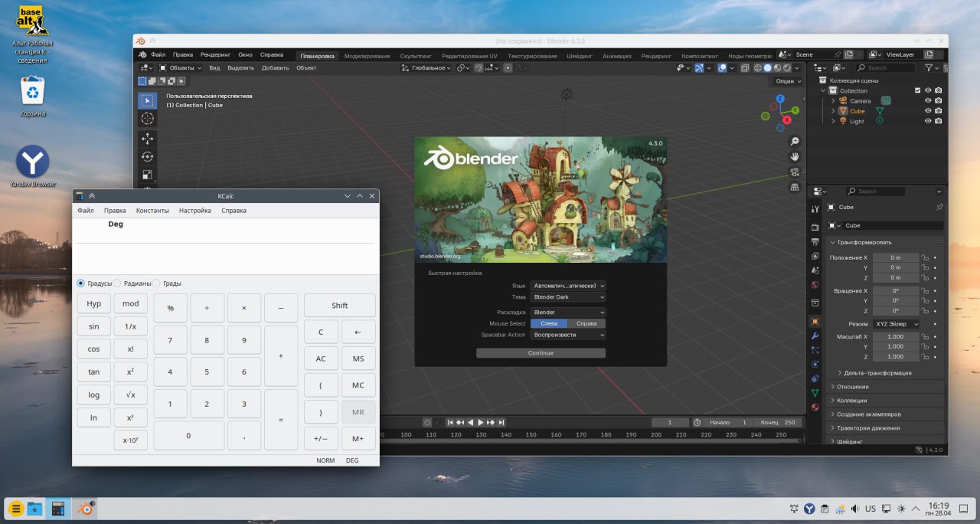Toggle camera view with the camera gizmo

795,172
